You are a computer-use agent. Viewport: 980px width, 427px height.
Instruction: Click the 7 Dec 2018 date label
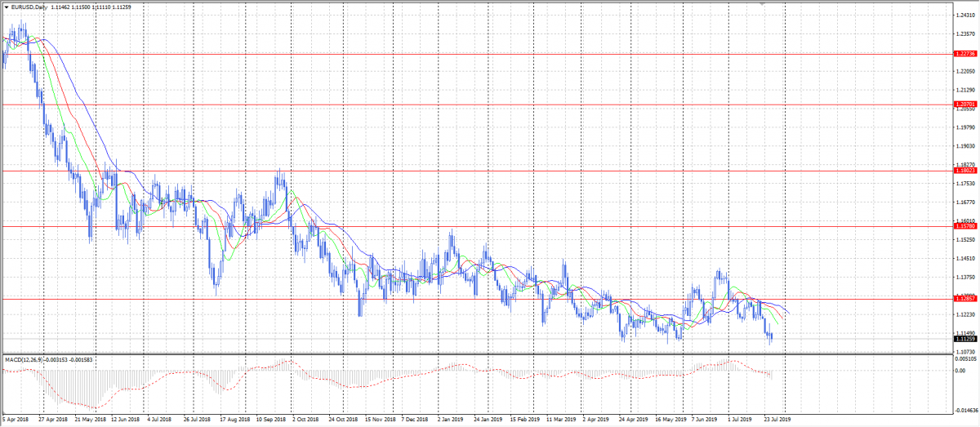pos(415,420)
